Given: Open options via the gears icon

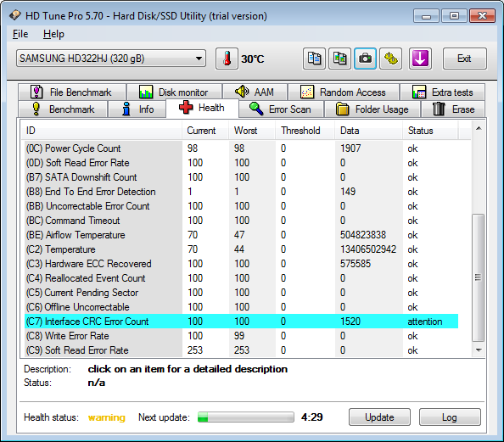Looking at the screenshot, I should click(x=390, y=59).
